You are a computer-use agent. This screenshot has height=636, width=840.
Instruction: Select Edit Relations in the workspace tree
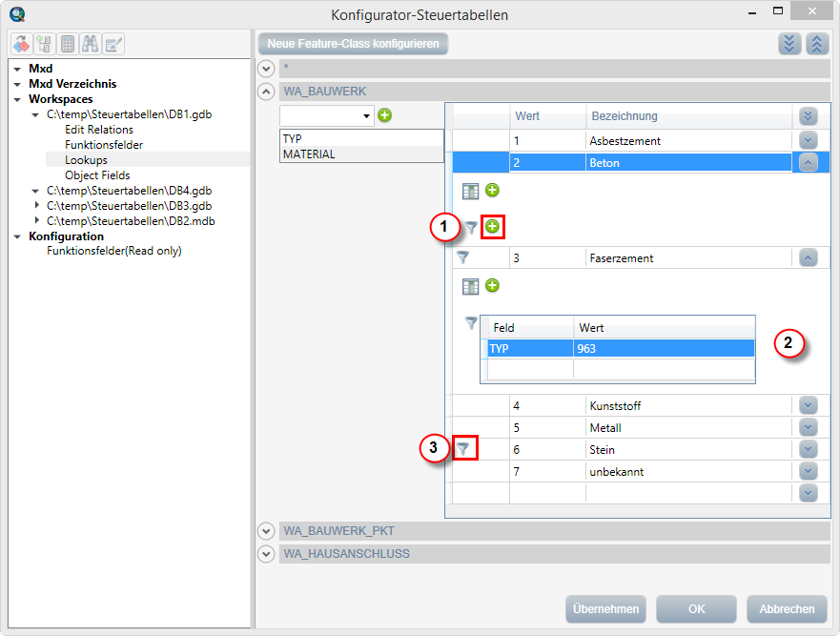98,130
